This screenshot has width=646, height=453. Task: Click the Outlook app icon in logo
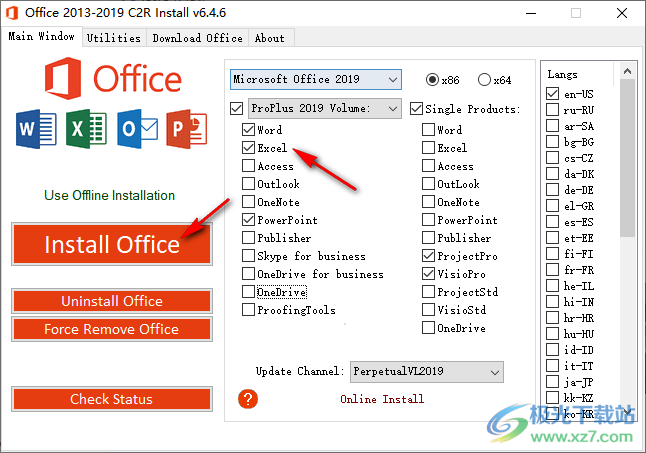point(137,129)
